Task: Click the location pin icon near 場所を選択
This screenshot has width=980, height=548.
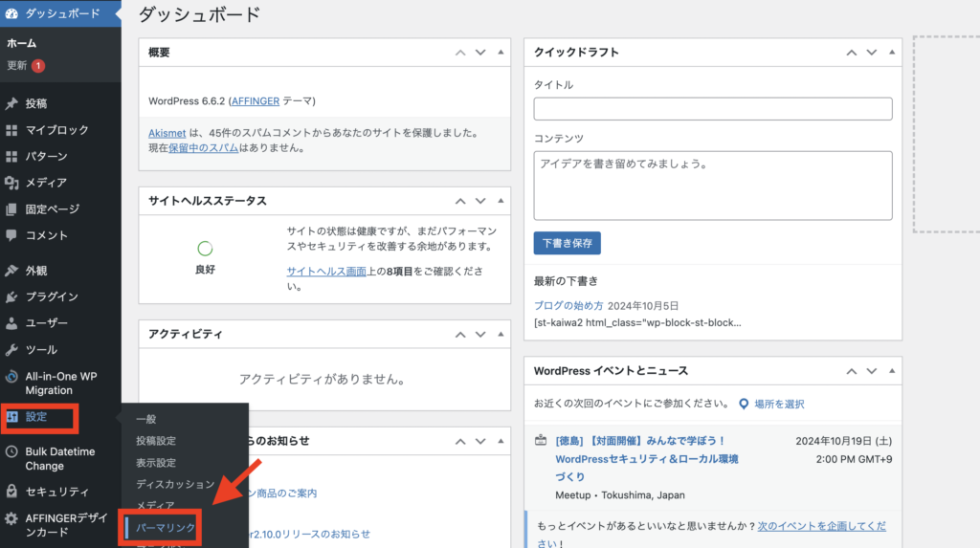Action: 744,405
